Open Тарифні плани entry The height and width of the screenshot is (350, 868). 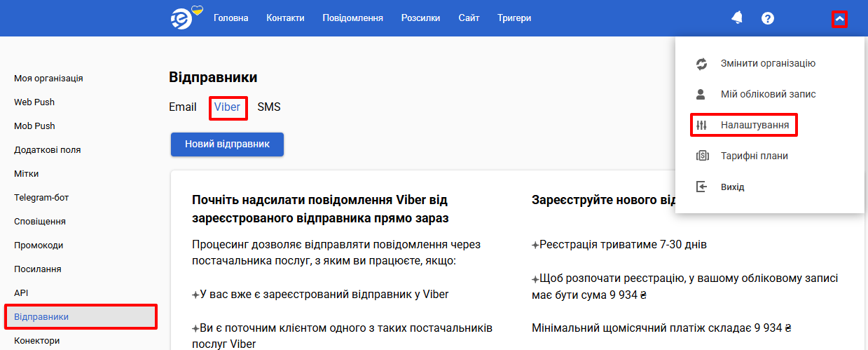[755, 156]
